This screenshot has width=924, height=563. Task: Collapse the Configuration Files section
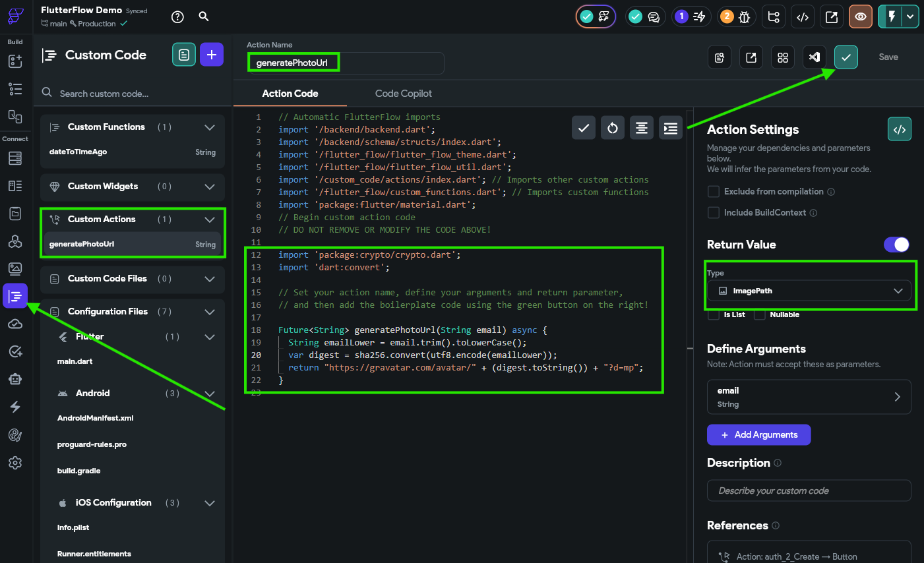[210, 312]
